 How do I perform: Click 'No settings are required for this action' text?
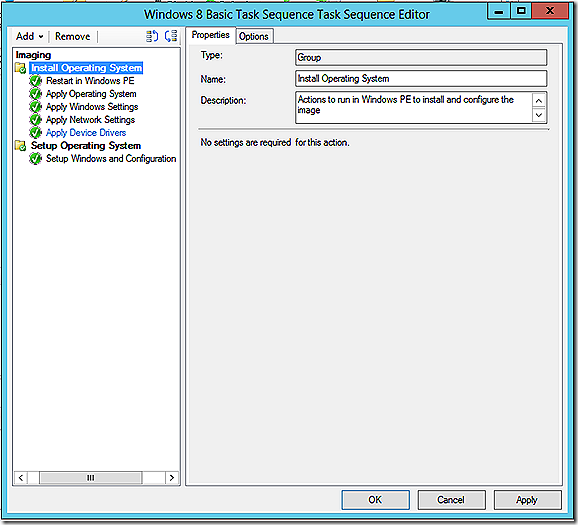click(x=275, y=142)
